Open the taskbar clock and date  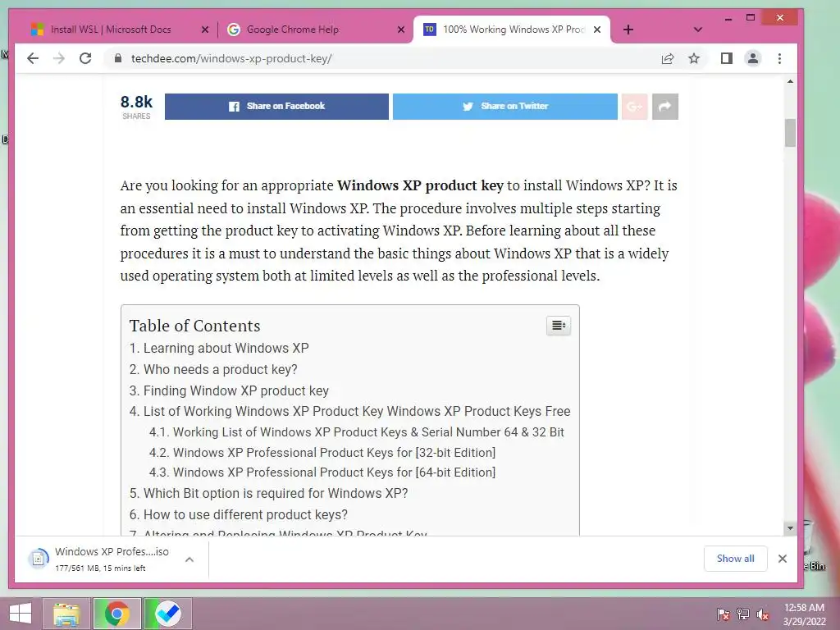click(804, 614)
